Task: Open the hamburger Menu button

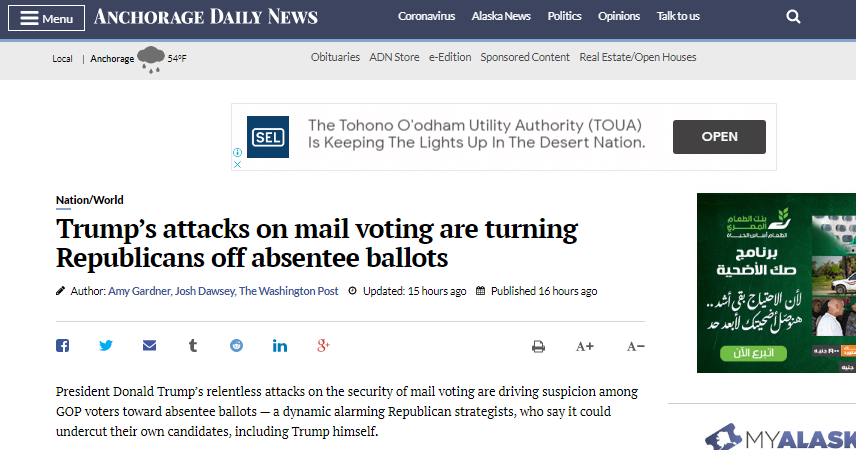Action: 46,18
